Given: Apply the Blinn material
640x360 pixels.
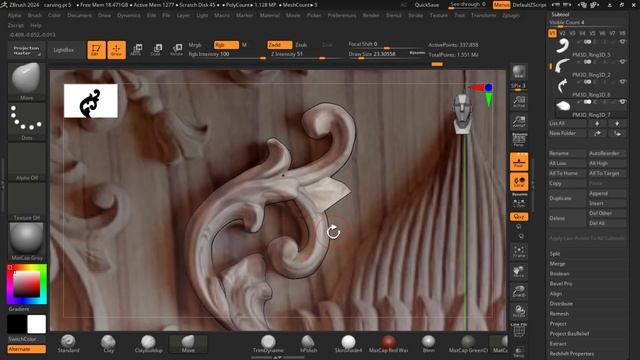Looking at the screenshot, I should (x=428, y=343).
